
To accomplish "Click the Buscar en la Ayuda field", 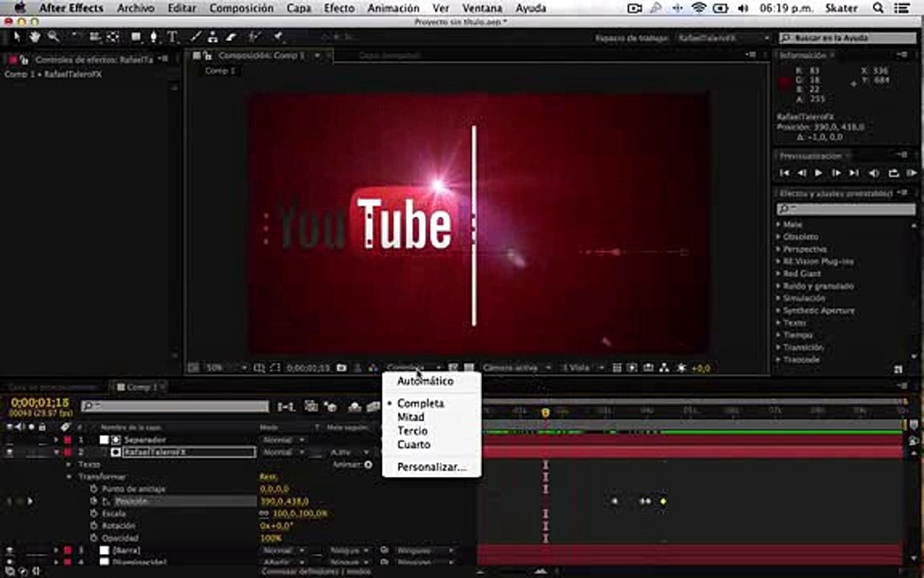I will click(848, 38).
